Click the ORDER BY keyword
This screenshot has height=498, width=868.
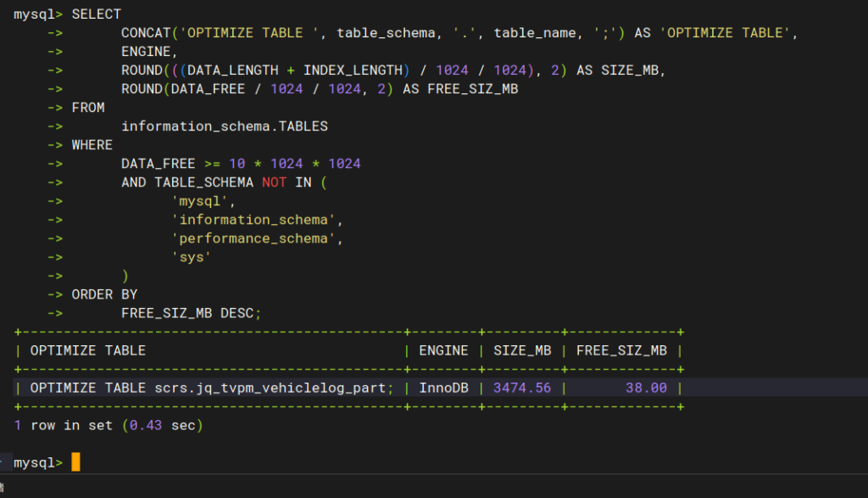pos(104,294)
